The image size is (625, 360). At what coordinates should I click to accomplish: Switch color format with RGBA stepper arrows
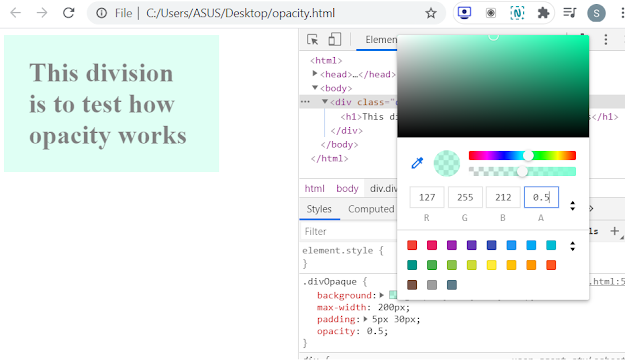(572, 206)
